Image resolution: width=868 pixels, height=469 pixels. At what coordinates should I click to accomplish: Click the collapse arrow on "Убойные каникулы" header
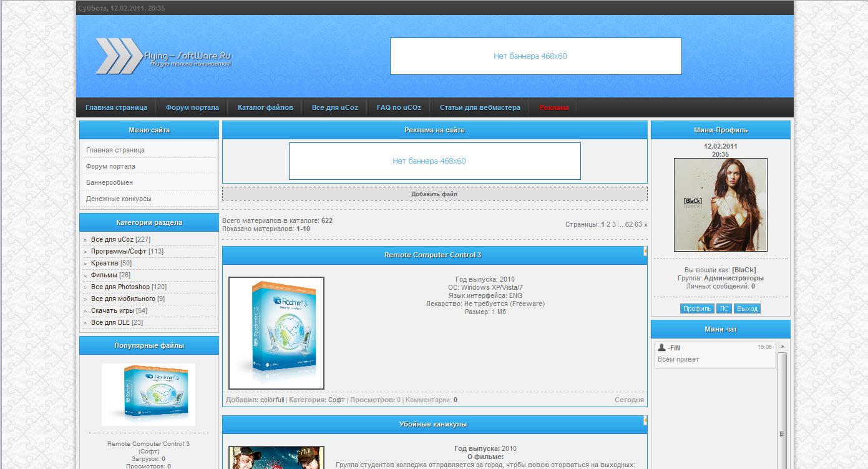645,420
